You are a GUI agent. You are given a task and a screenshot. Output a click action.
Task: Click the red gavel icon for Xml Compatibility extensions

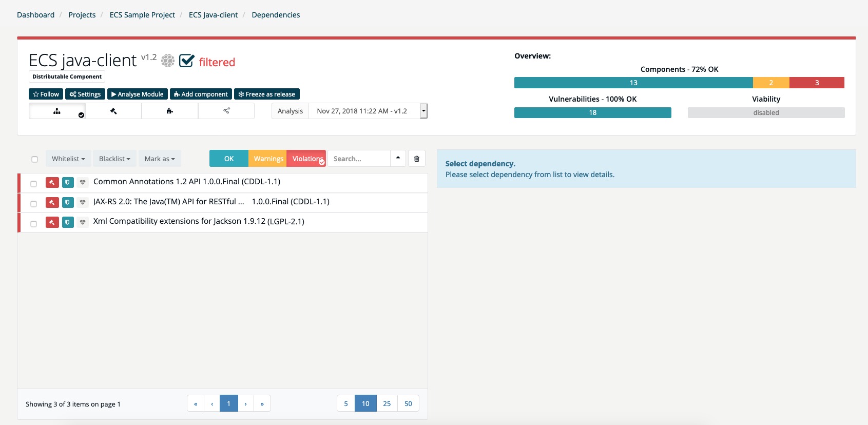pyautogui.click(x=52, y=222)
